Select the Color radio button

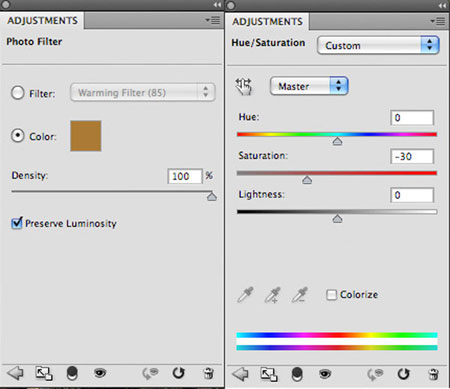click(18, 136)
